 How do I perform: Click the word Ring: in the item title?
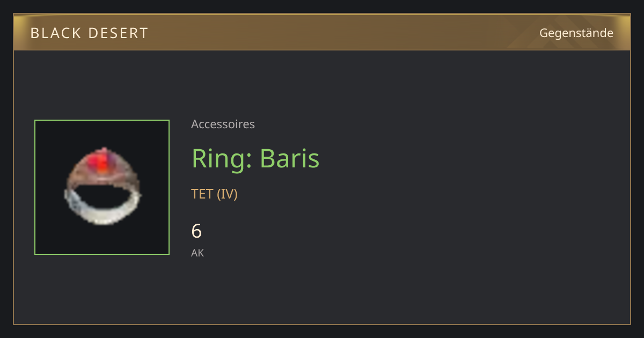point(223,158)
